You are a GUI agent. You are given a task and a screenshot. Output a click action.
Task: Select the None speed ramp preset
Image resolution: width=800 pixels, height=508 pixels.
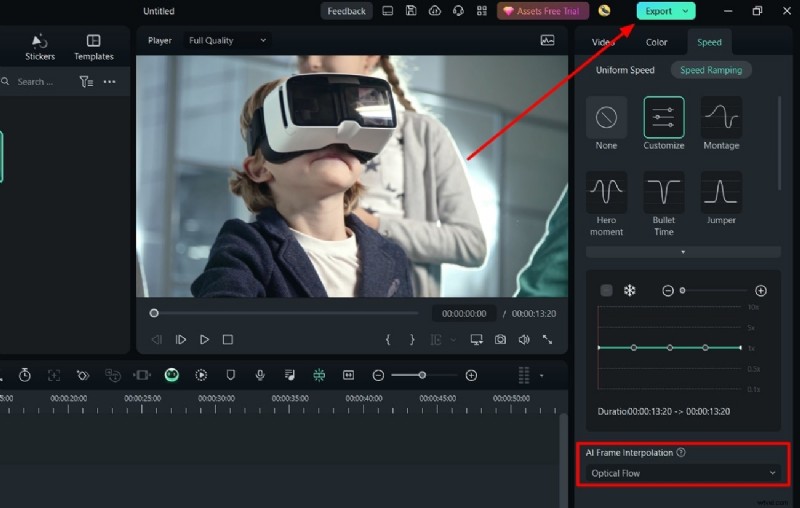606,124
